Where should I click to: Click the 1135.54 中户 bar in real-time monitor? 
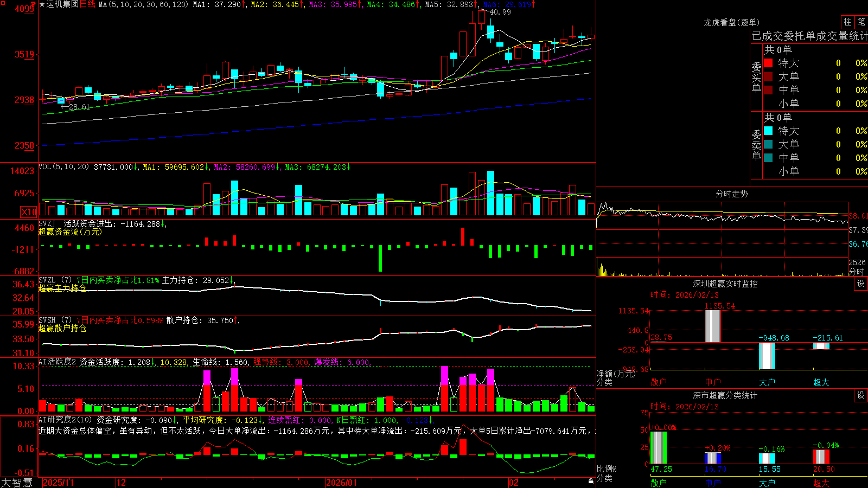(x=712, y=326)
